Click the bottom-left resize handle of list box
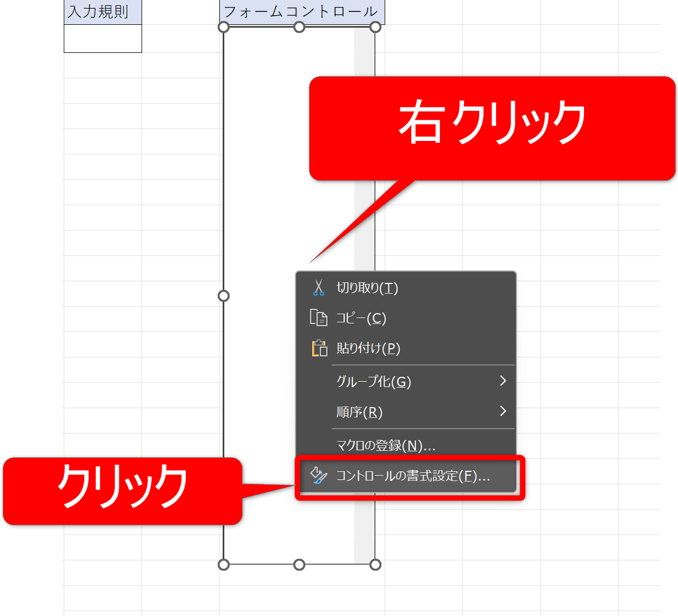 224,565
